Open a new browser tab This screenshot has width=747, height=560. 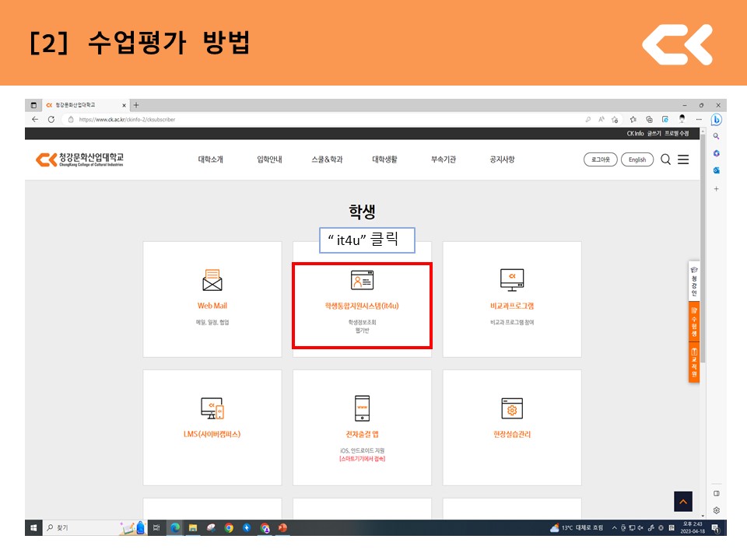click(x=136, y=105)
